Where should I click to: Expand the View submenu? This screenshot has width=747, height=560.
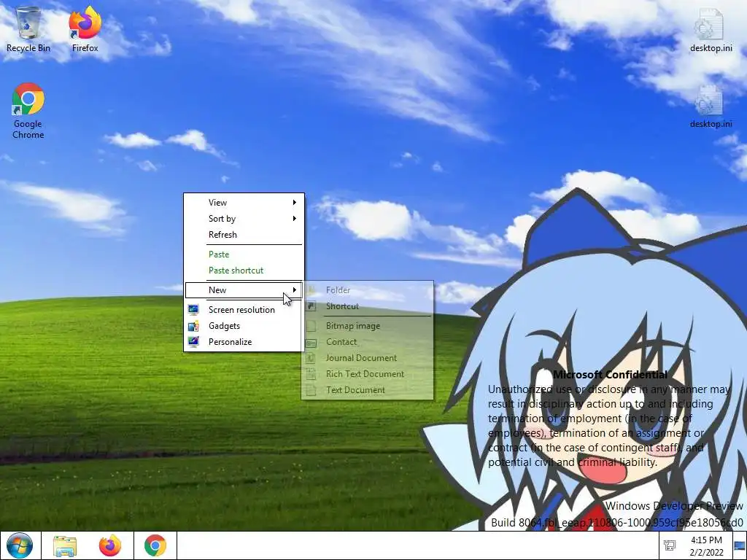(x=244, y=203)
